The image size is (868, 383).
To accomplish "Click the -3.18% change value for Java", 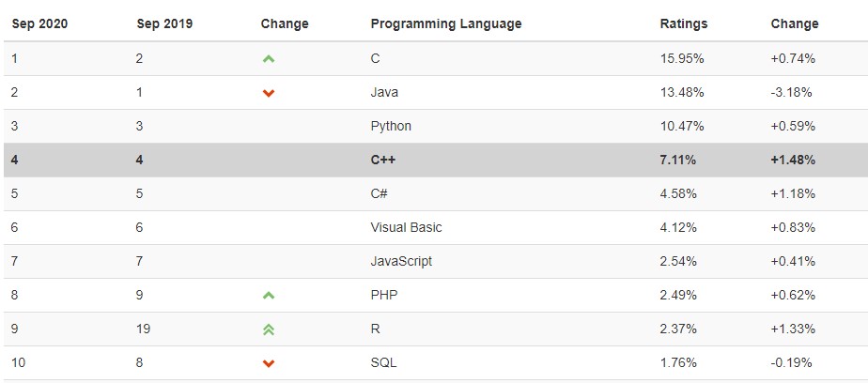I will (791, 92).
